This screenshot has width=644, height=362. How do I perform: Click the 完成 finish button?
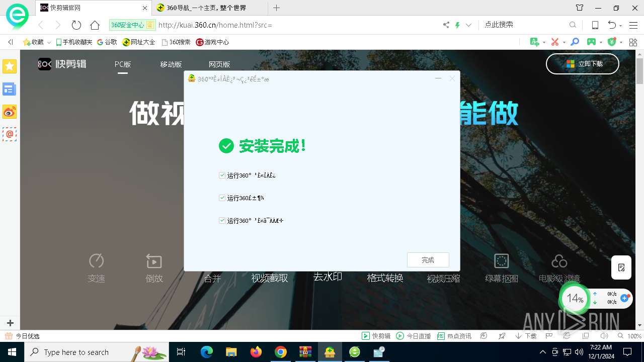[x=428, y=260]
